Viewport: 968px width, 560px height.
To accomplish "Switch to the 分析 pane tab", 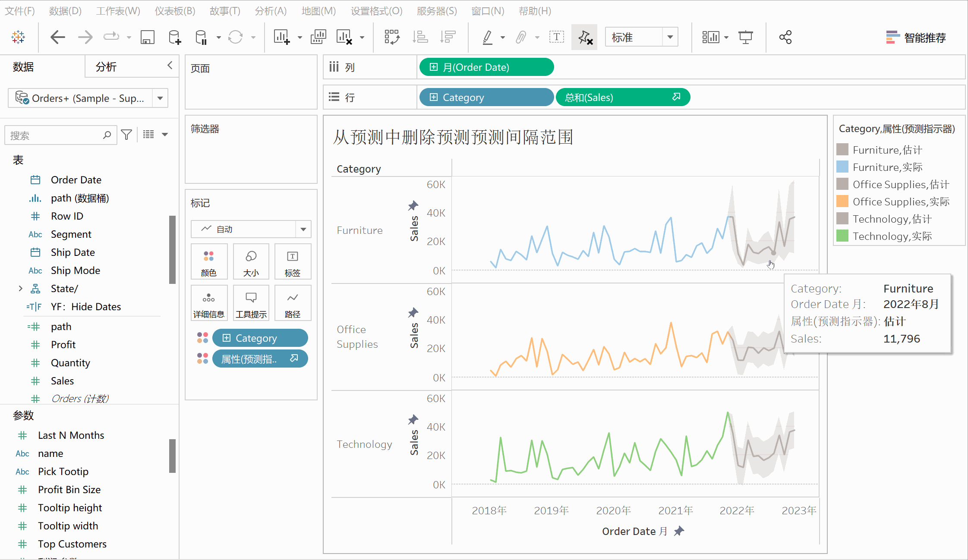I will click(x=106, y=66).
